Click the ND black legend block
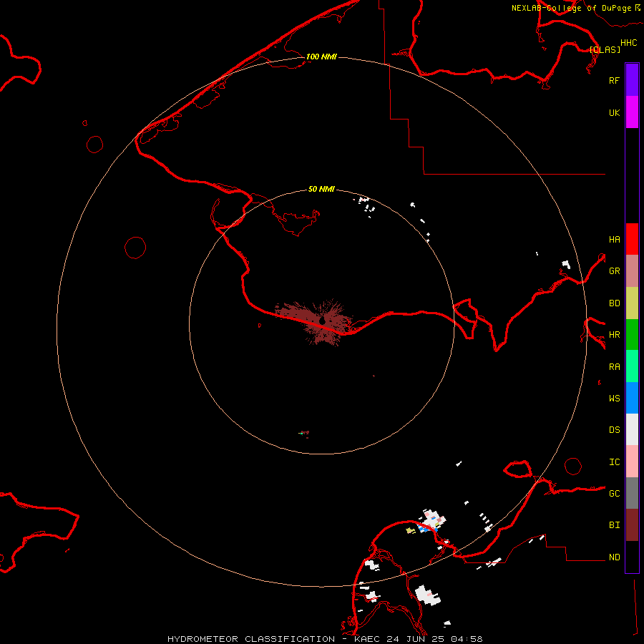The height and width of the screenshot is (644, 644). pos(632,557)
